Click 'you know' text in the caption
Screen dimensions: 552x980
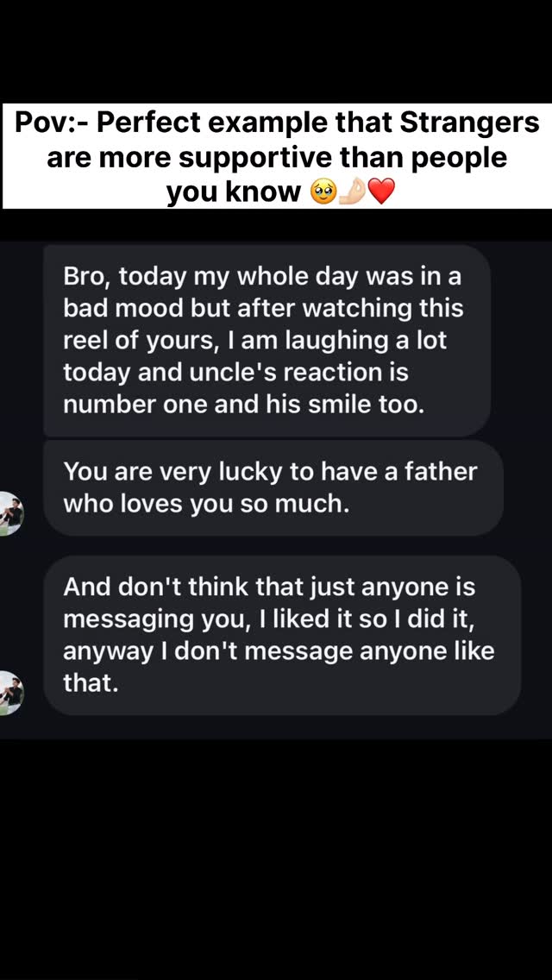[233, 192]
